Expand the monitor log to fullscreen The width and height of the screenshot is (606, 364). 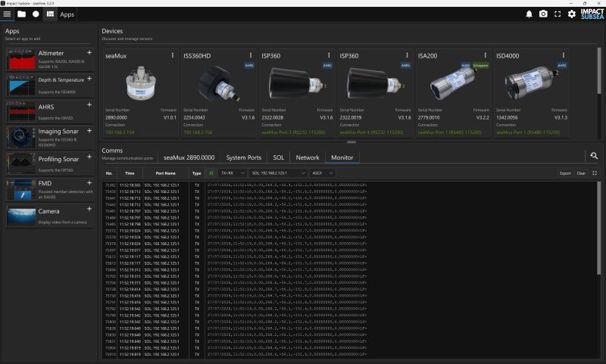(x=595, y=173)
